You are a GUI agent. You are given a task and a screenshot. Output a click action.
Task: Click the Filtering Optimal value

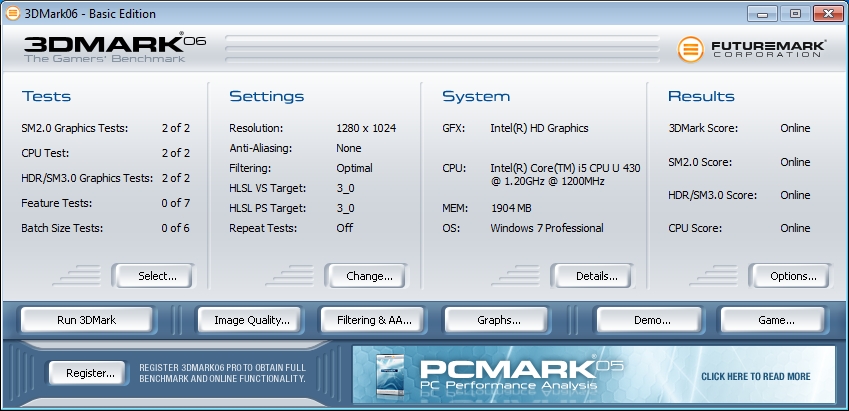tap(354, 168)
